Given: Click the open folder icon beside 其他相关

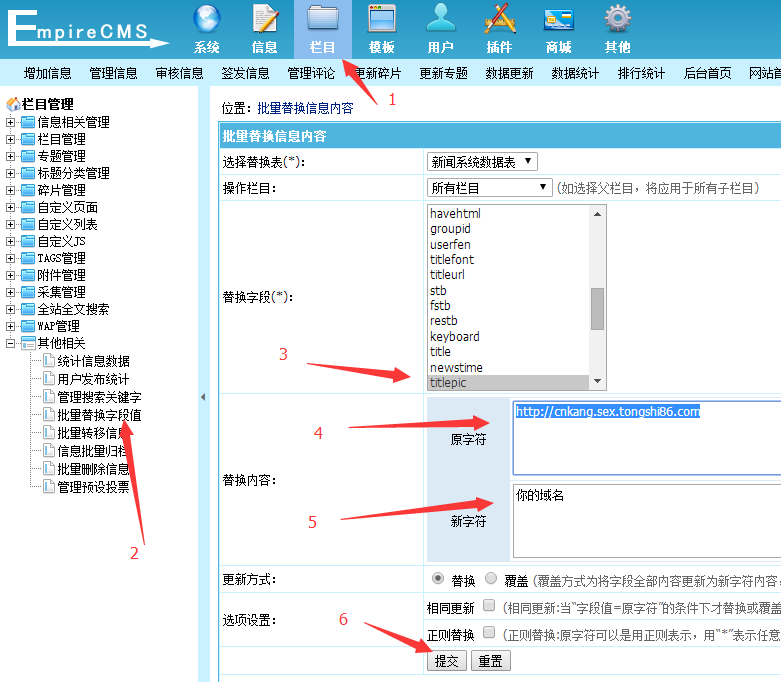Looking at the screenshot, I should (x=28, y=343).
